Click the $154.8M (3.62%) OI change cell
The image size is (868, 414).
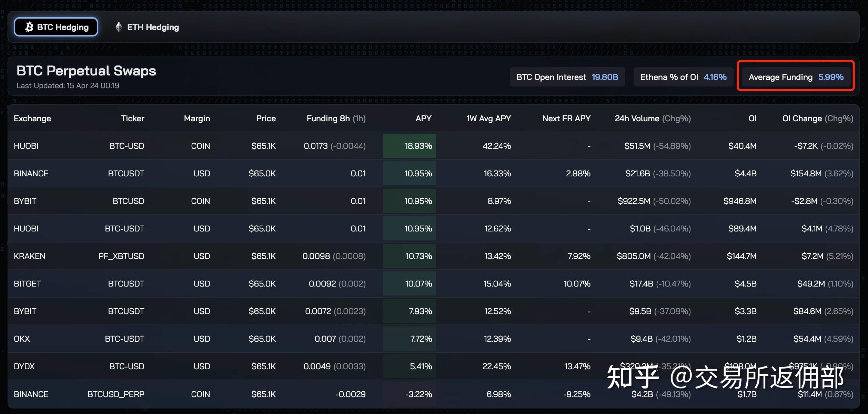click(822, 174)
